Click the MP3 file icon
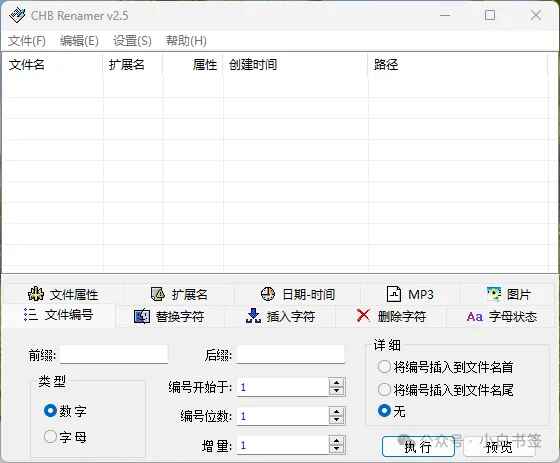560x463 pixels. click(x=394, y=294)
